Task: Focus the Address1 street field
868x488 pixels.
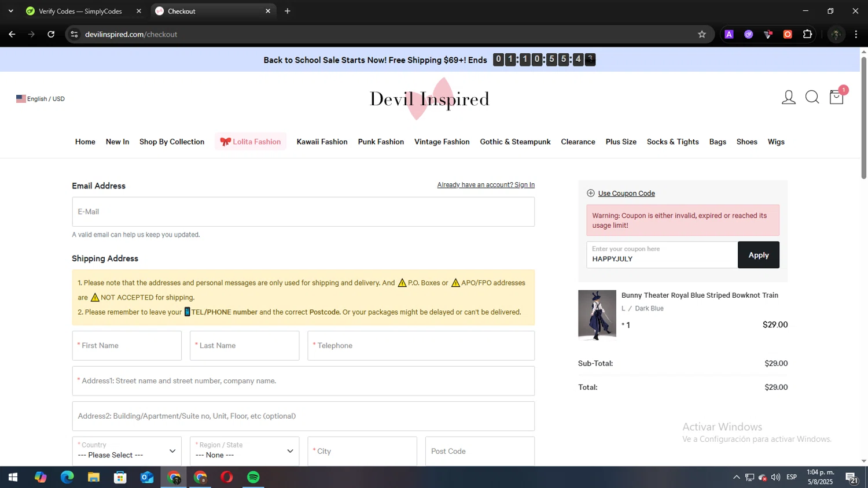Action: (303, 381)
